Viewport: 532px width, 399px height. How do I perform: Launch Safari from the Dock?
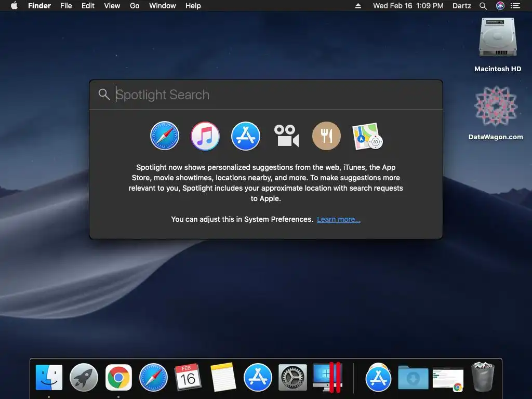click(x=153, y=377)
